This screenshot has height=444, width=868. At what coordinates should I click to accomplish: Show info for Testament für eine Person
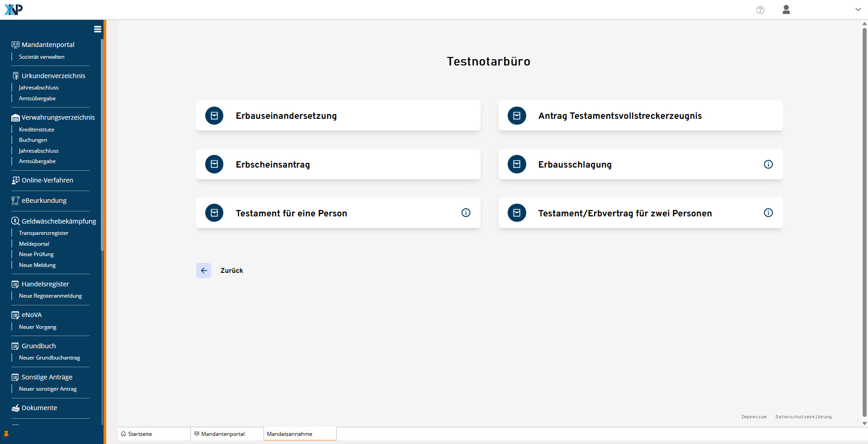[466, 213]
